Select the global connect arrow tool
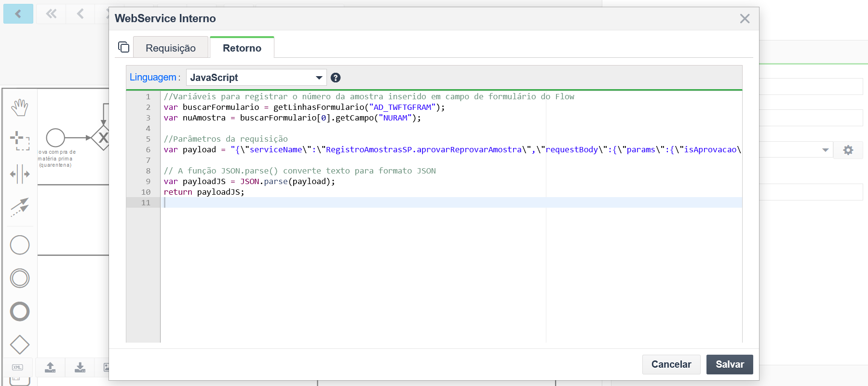This screenshot has height=386, width=868. pyautogui.click(x=20, y=207)
